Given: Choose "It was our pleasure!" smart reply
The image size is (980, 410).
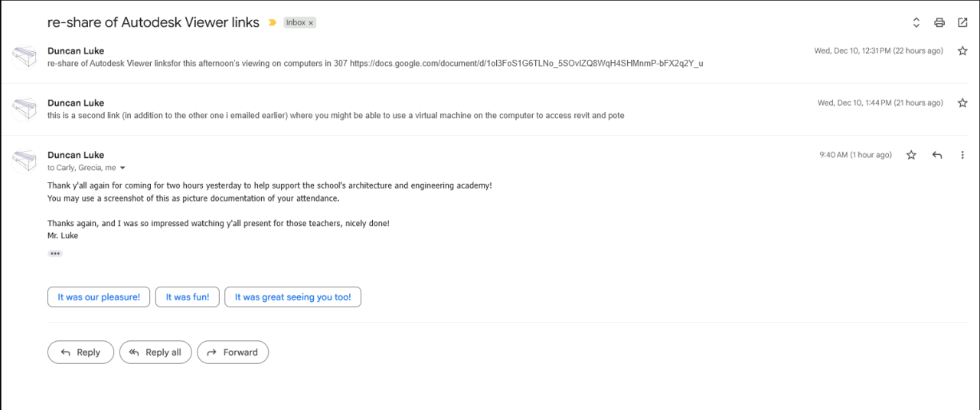Looking at the screenshot, I should [99, 297].
